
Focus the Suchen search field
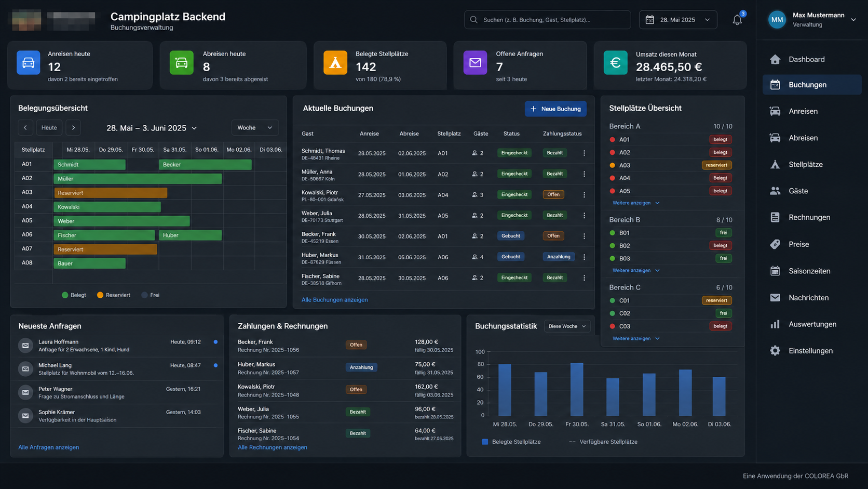tap(547, 20)
